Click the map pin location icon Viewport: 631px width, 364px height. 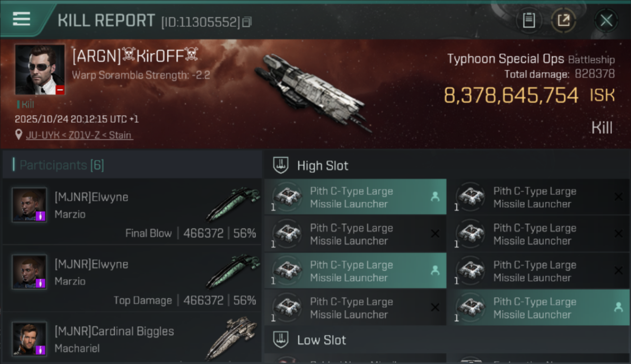pyautogui.click(x=18, y=135)
